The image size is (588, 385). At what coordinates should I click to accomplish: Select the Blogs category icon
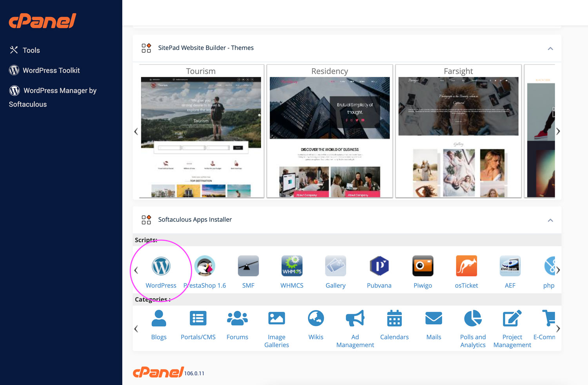[159, 318]
